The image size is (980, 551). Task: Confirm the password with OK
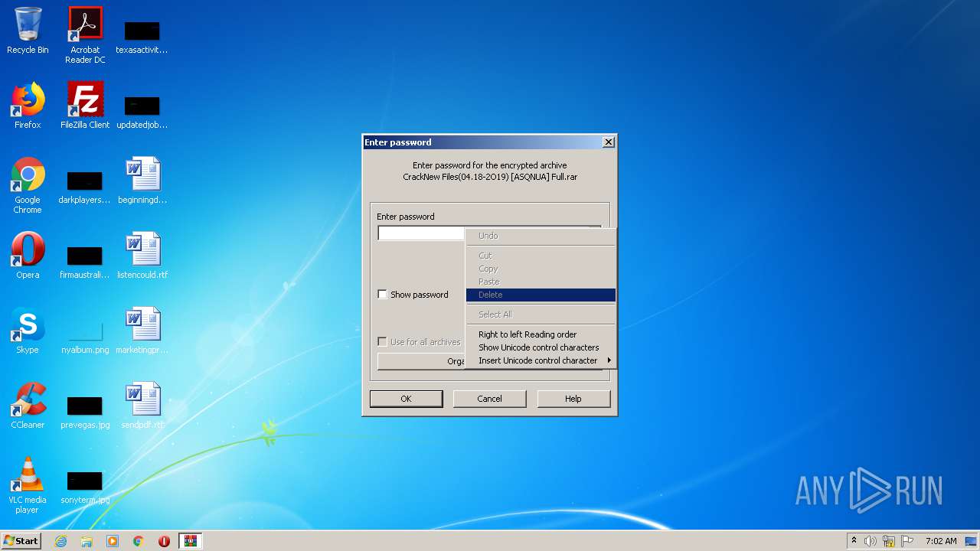coord(406,399)
